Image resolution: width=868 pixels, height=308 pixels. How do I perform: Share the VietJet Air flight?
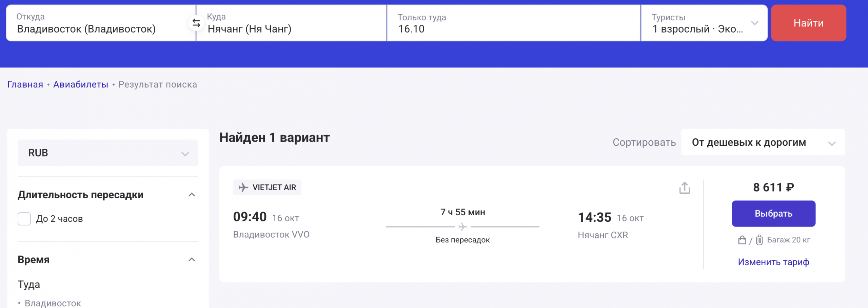pyautogui.click(x=685, y=188)
